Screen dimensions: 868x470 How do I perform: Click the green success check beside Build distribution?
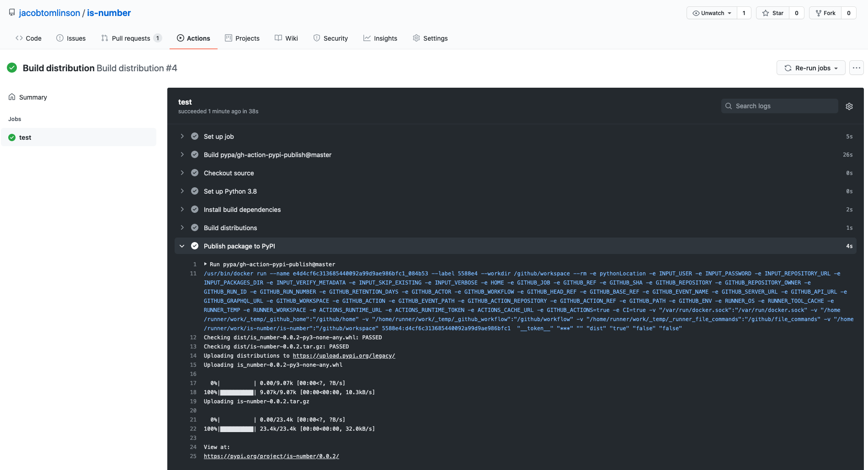click(x=12, y=67)
